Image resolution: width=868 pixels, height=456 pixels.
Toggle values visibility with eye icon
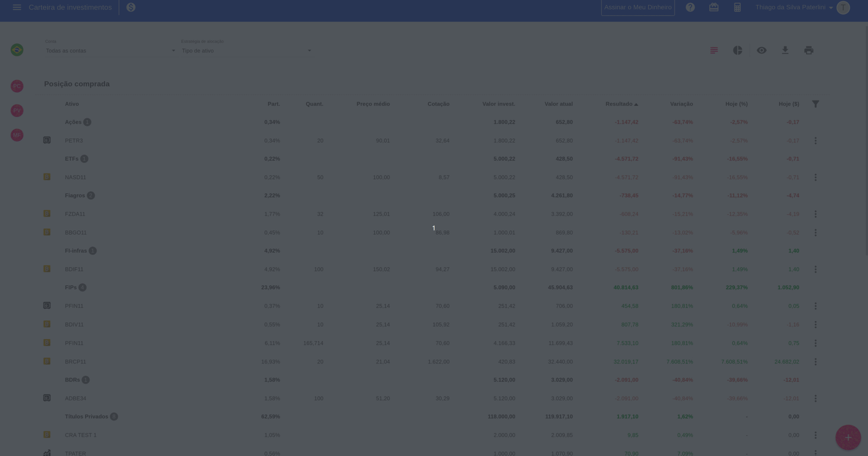coord(761,50)
